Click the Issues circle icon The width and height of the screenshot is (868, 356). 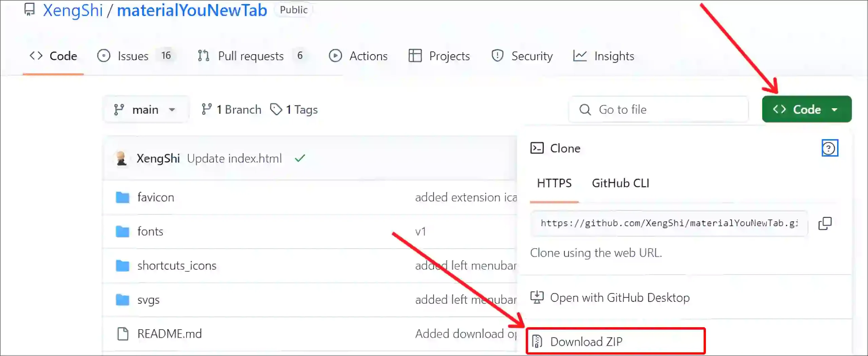click(103, 56)
